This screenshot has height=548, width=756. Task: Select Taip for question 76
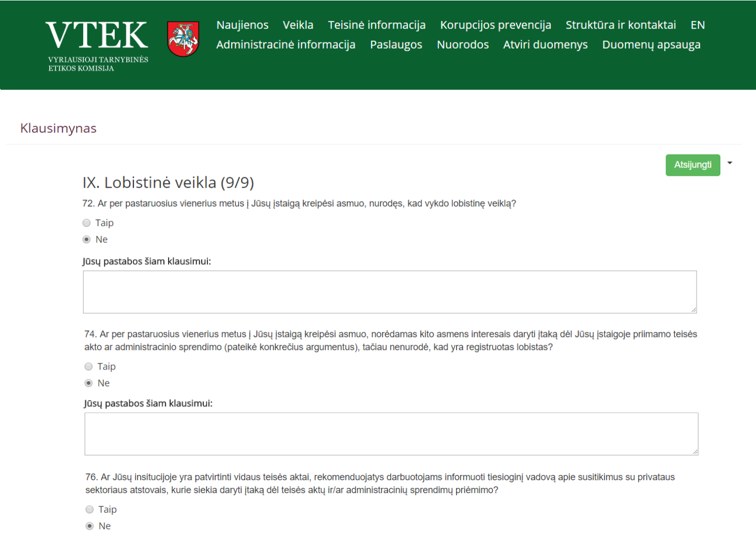89,509
